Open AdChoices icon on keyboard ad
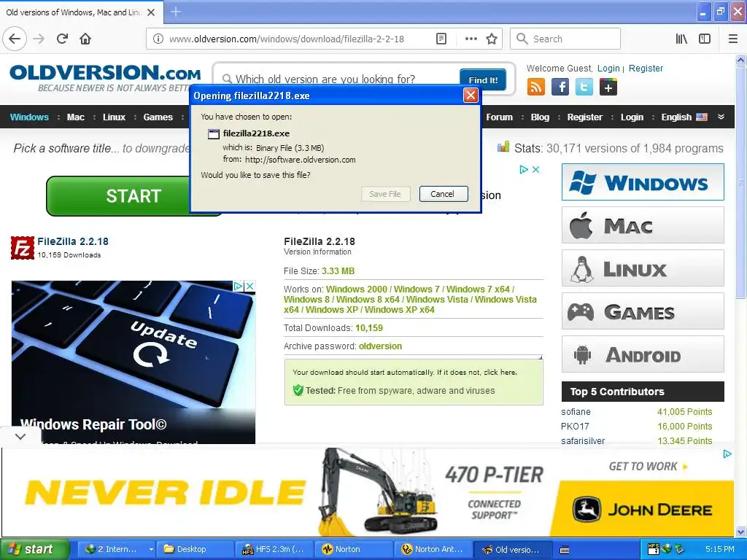 pyautogui.click(x=239, y=286)
